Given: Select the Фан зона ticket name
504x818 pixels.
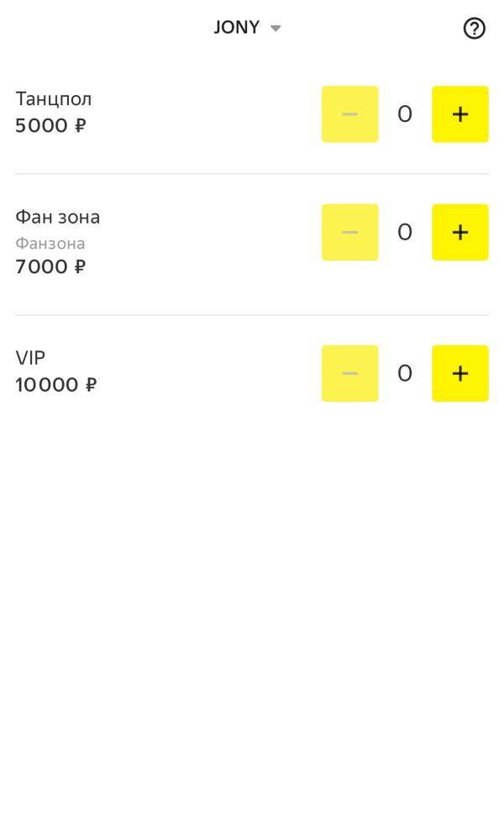Looking at the screenshot, I should 58,217.
